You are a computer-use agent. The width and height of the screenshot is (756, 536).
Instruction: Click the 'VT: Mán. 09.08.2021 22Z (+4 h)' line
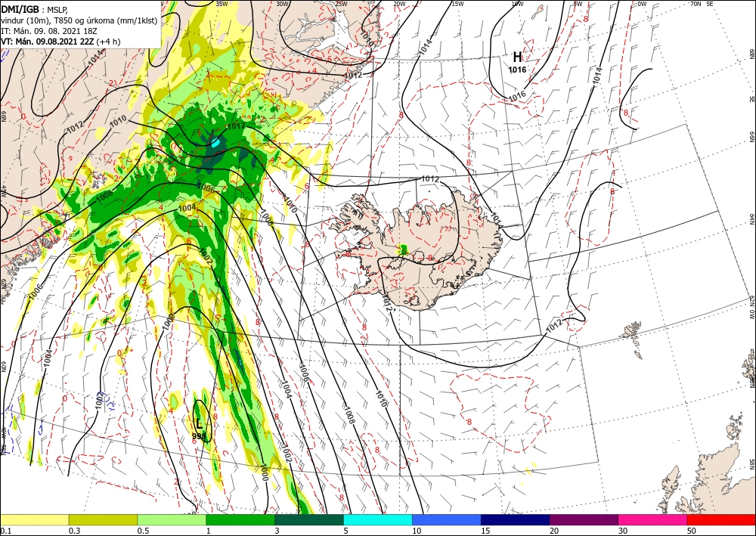click(60, 42)
